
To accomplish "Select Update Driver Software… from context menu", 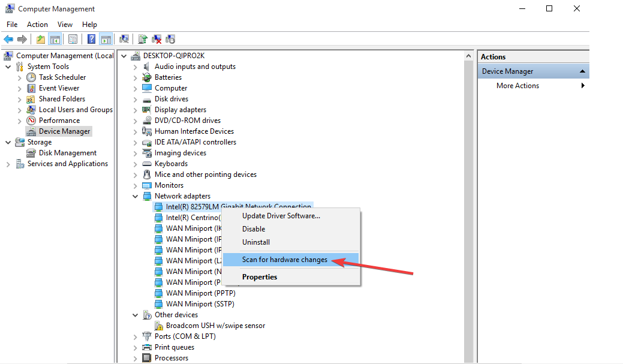I will pos(281,216).
